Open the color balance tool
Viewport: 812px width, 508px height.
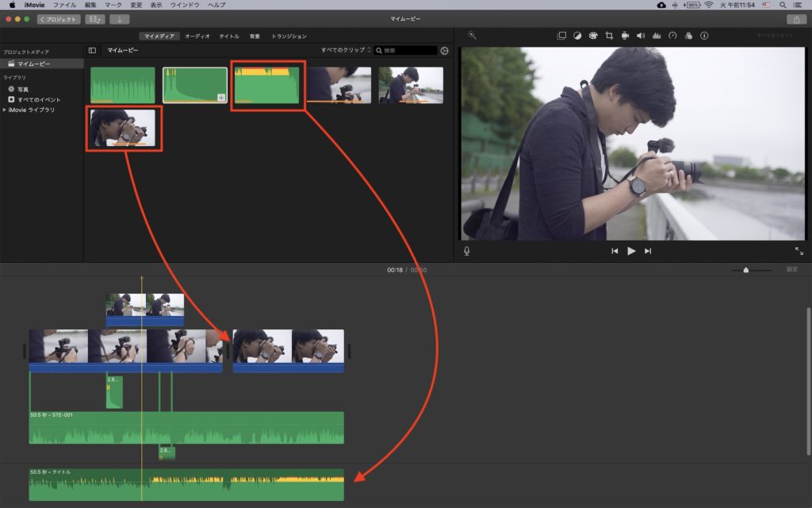tap(577, 36)
